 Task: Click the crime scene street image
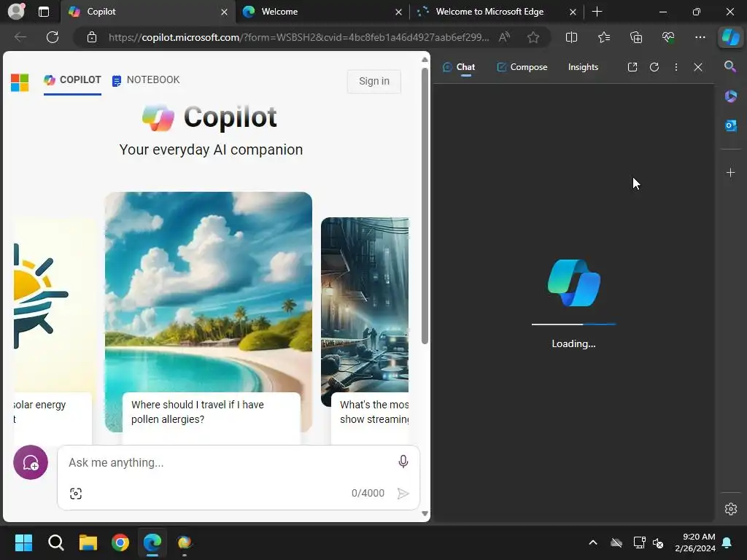[x=365, y=305]
